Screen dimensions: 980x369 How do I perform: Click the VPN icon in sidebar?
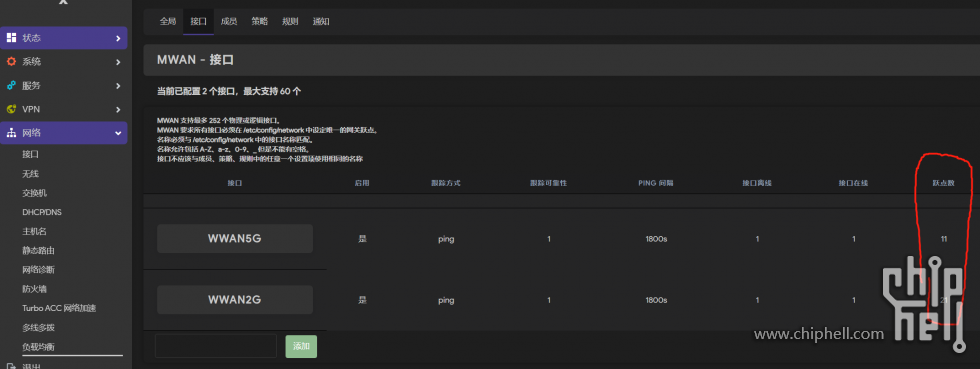[11, 109]
